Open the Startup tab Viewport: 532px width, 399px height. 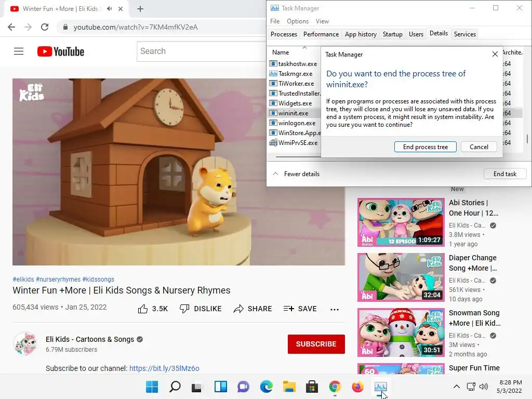[393, 34]
